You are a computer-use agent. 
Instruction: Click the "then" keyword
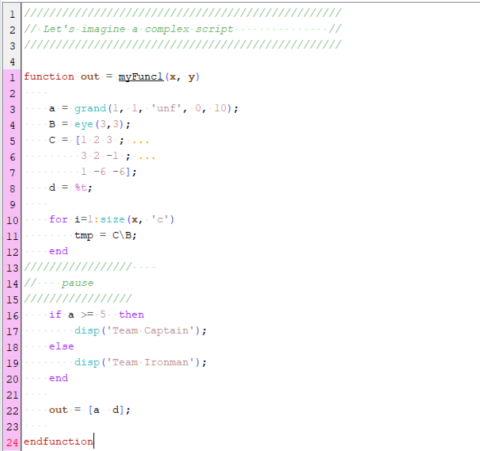coord(131,315)
